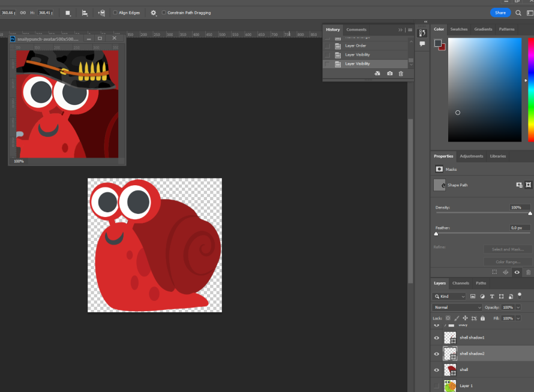Open the Opacity slider dropdown arrow
This screenshot has width=534, height=392.
(x=518, y=307)
